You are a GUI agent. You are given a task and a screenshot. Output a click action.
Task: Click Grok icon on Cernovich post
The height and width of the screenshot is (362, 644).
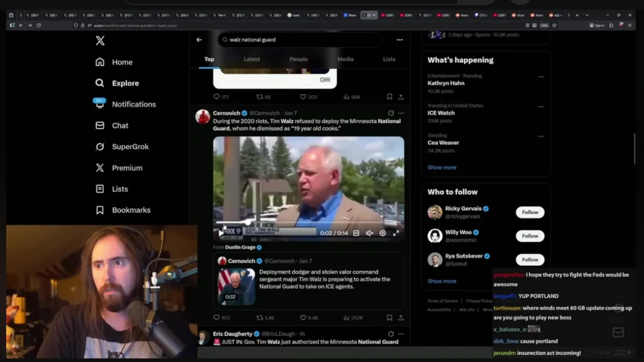point(391,113)
